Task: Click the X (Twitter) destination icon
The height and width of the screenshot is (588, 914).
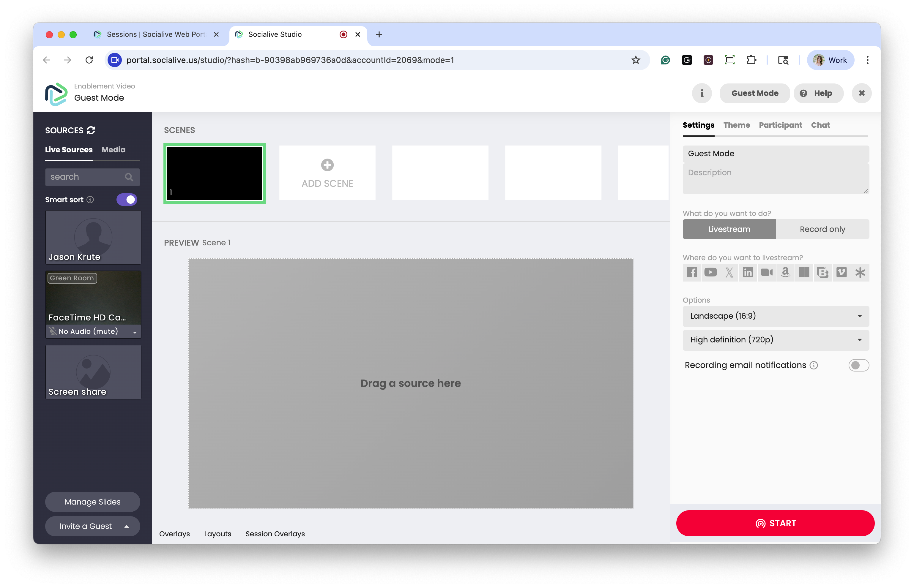Action: coord(729,272)
